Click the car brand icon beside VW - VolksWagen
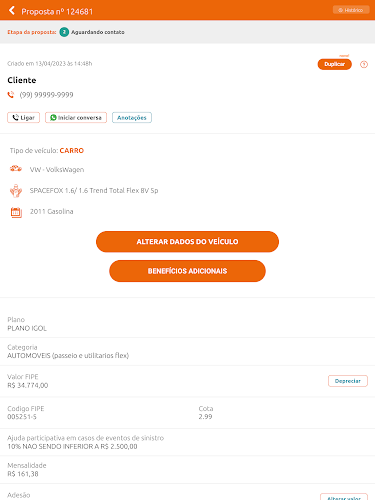The image size is (375, 500). tap(16, 169)
